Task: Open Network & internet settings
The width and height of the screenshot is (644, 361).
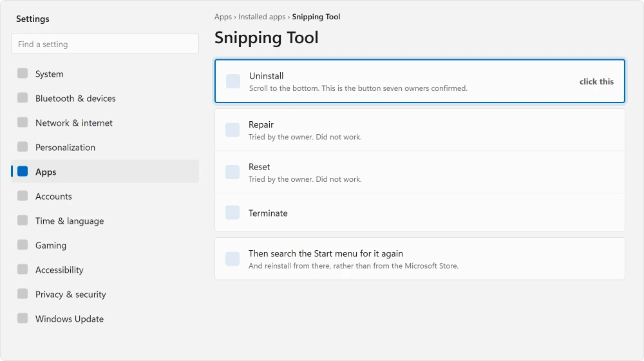Action: [x=105, y=122]
